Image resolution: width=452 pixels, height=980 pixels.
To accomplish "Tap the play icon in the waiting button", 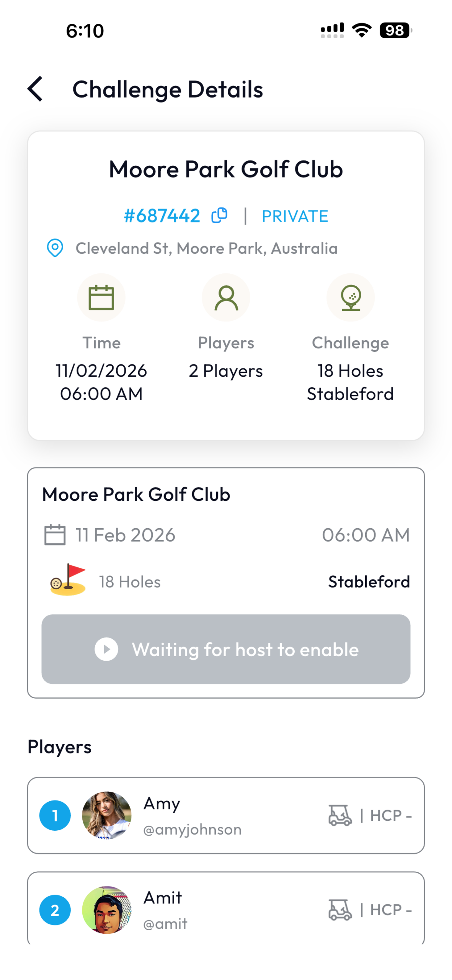I will tap(106, 648).
